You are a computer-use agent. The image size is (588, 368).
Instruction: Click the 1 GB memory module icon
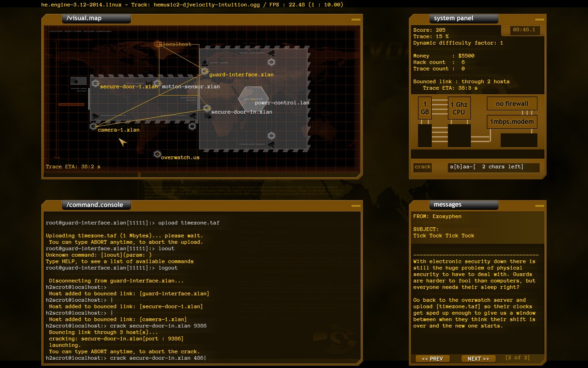(424, 107)
